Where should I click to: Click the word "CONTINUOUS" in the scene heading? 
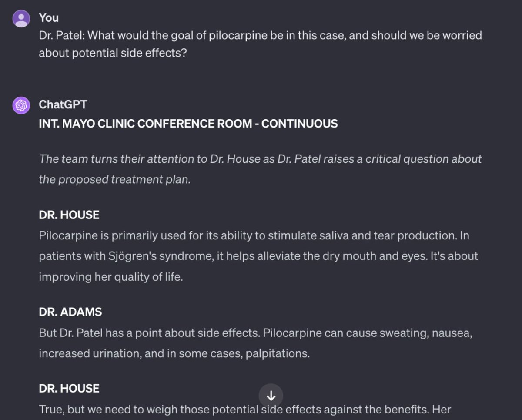click(x=300, y=124)
